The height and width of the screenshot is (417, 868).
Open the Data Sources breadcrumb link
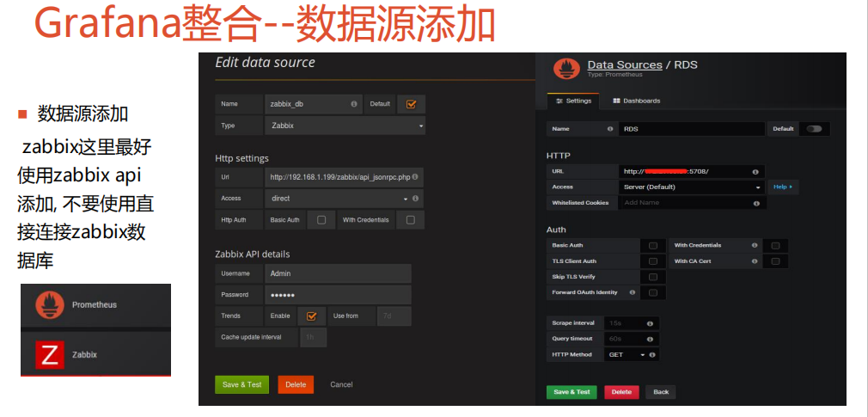point(625,64)
